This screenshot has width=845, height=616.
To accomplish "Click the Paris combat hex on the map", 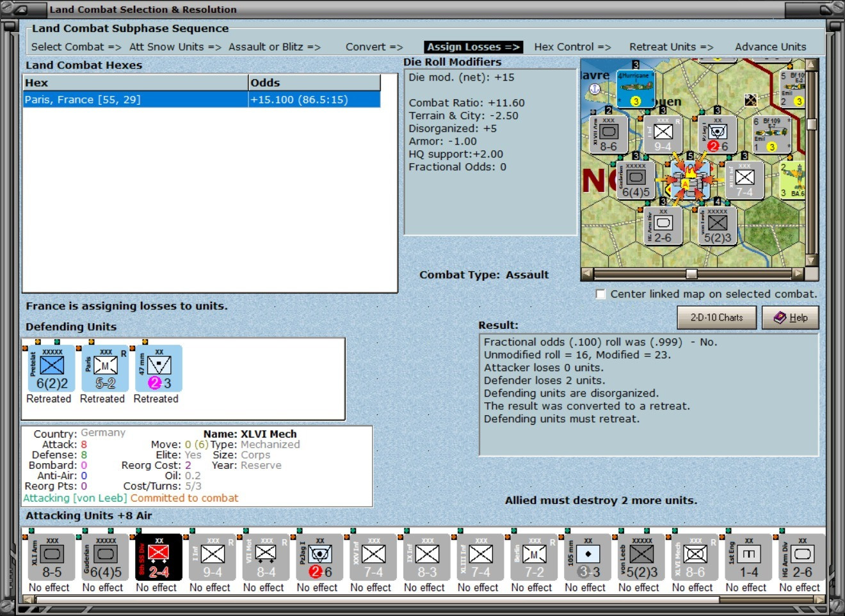I will (690, 180).
